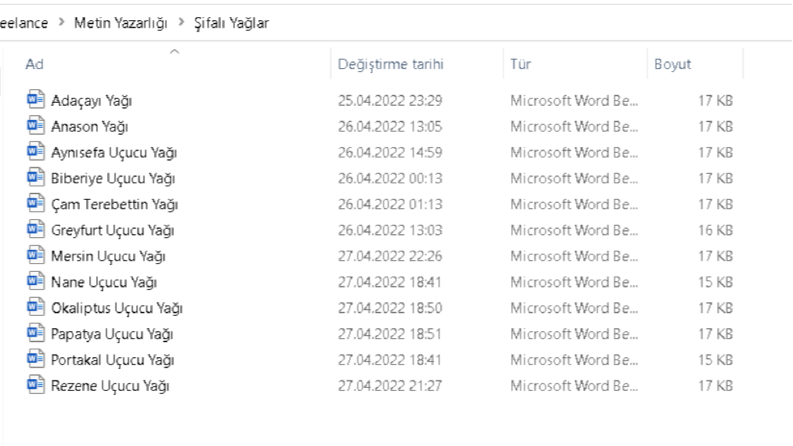Select file name Papatya Uçucu Yağı
The width and height of the screenshot is (793, 446).
click(x=112, y=334)
